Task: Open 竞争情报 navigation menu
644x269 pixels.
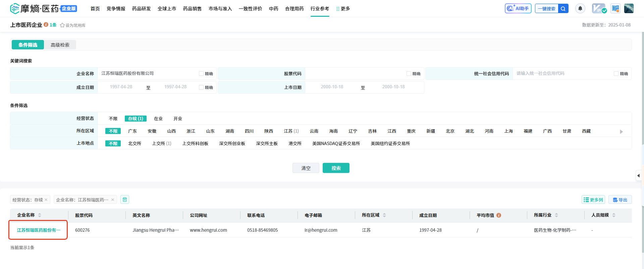Action: pos(116,9)
